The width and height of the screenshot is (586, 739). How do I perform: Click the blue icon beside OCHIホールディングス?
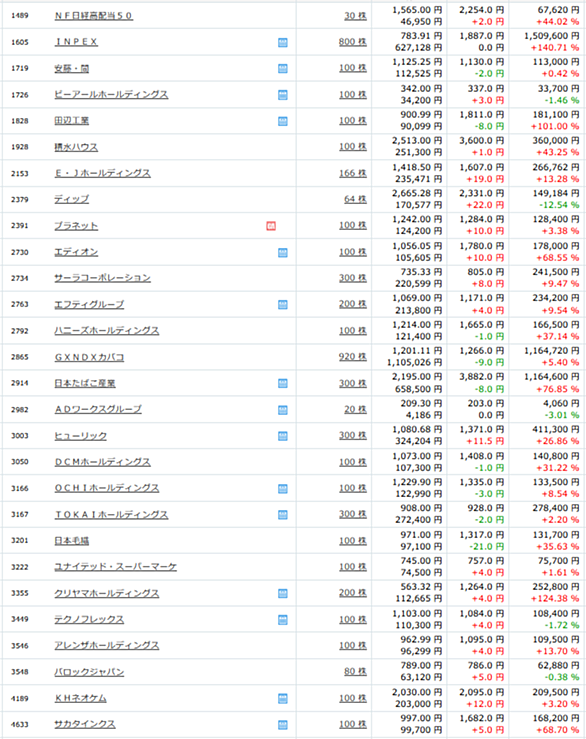coord(283,489)
